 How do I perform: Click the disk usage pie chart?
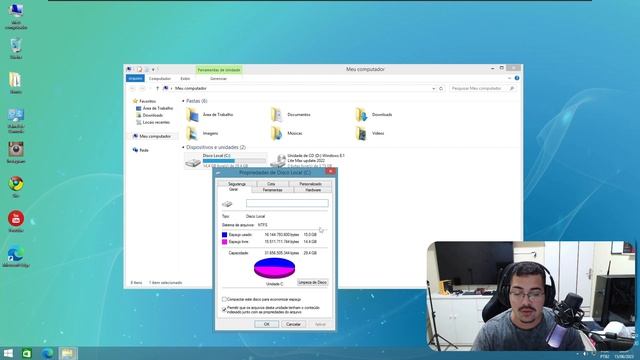point(274,268)
